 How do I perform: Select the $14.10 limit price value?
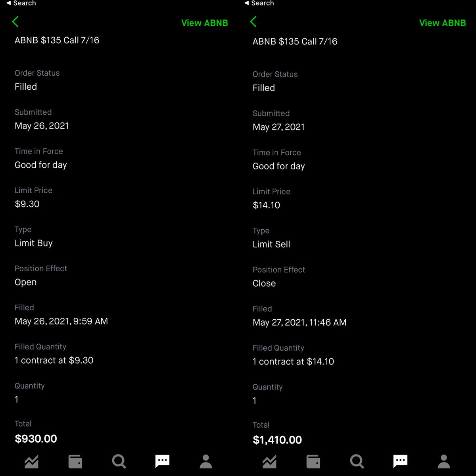[x=267, y=205]
